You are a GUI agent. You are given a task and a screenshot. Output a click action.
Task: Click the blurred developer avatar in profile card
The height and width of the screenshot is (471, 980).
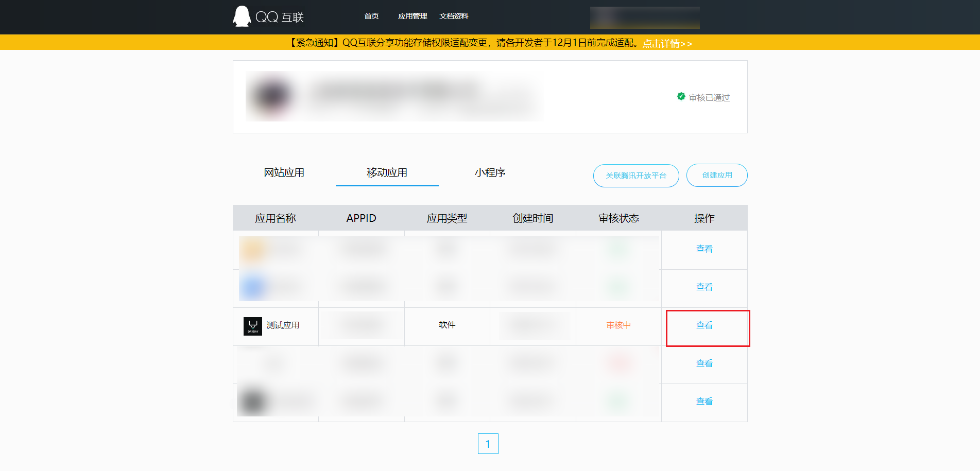coord(272,96)
